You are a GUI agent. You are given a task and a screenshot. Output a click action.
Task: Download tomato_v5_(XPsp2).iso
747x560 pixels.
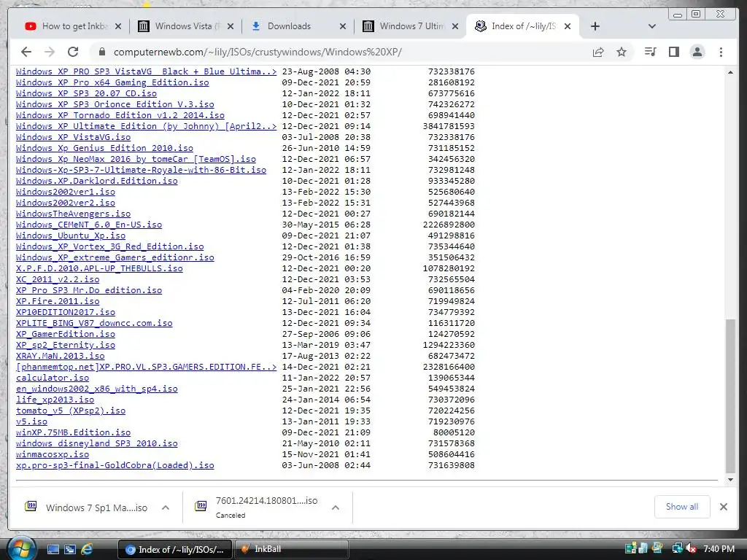tap(71, 411)
